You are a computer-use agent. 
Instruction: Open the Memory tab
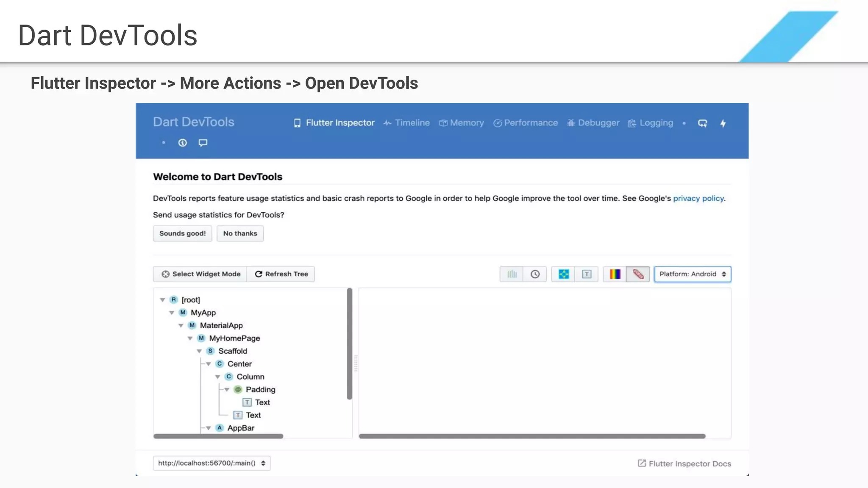(462, 123)
